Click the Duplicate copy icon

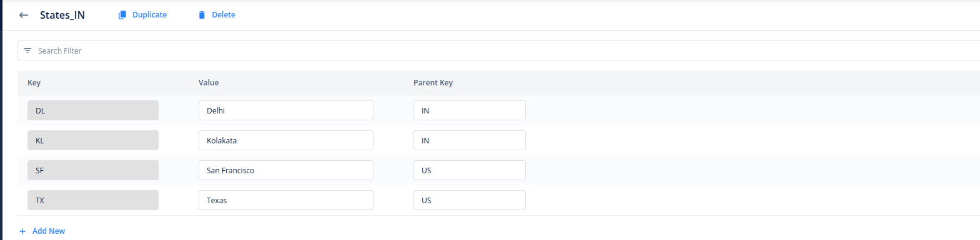coord(122,15)
